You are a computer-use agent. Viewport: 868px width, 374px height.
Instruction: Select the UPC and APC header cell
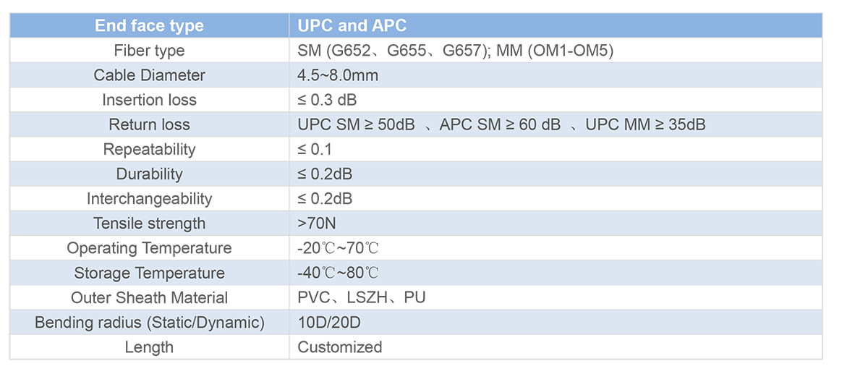click(x=556, y=26)
